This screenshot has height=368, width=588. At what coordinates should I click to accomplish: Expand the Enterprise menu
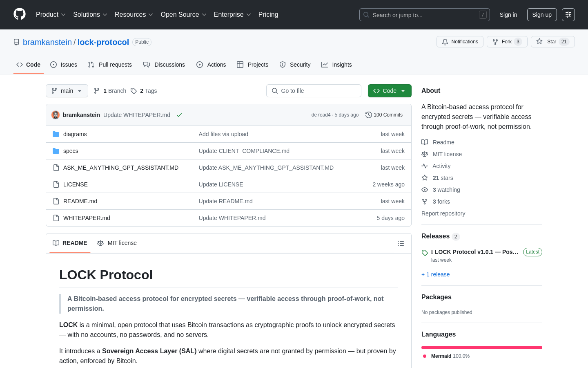[232, 15]
